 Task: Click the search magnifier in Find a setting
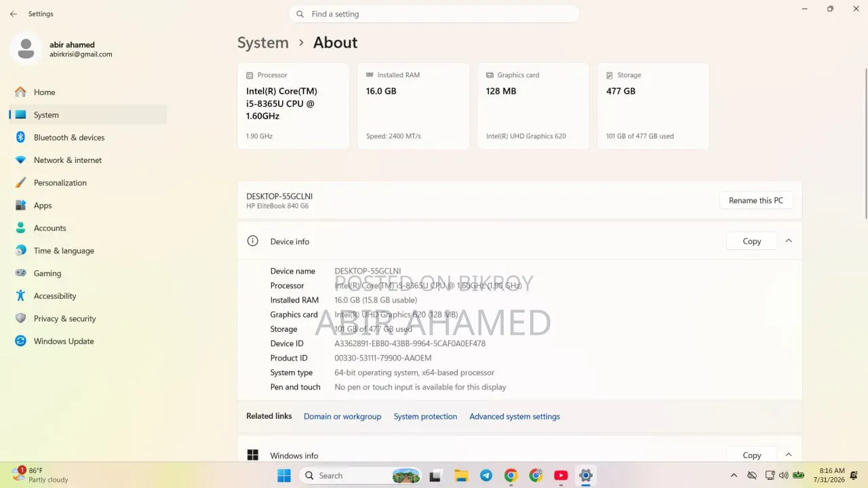point(300,14)
